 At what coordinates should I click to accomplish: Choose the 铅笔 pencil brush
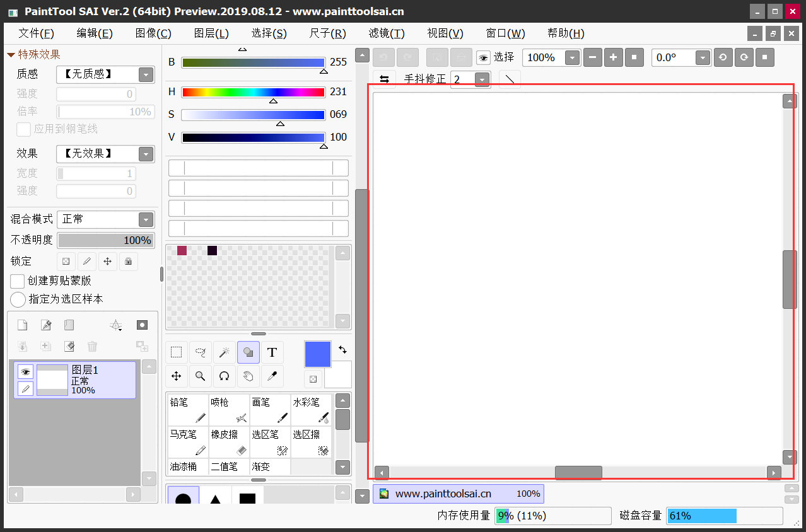click(188, 410)
